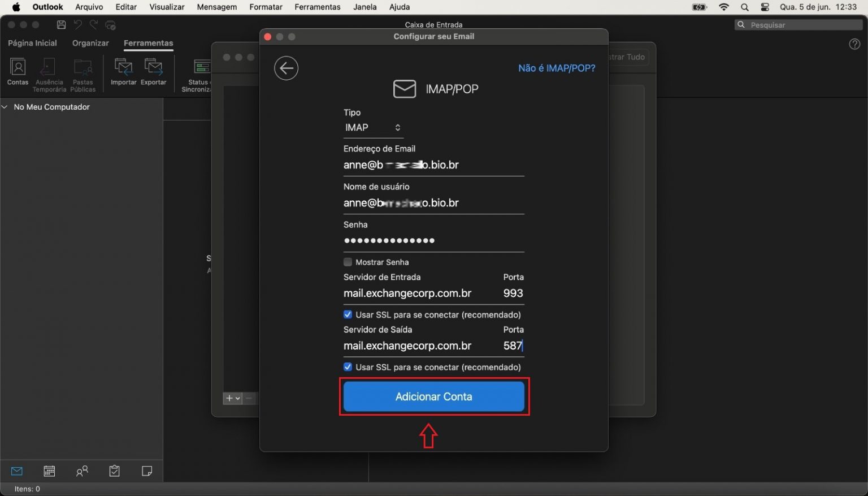Open the Calendar view
Screen dimensions: 868x496
(49, 471)
